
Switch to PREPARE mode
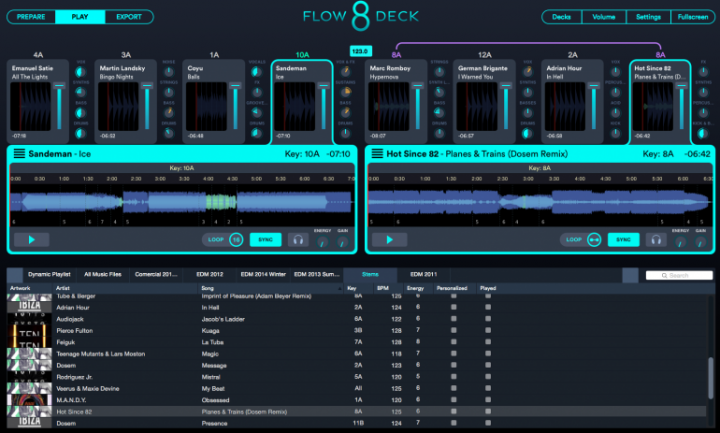coord(31,17)
